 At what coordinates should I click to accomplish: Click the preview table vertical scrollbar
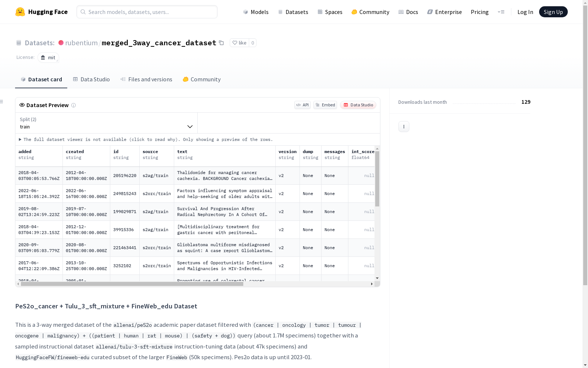[x=377, y=178]
